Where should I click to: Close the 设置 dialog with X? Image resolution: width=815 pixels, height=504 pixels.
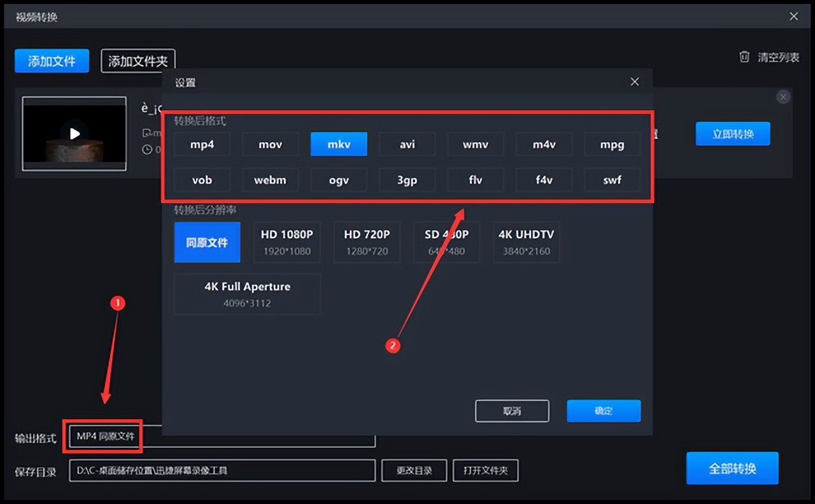[634, 82]
